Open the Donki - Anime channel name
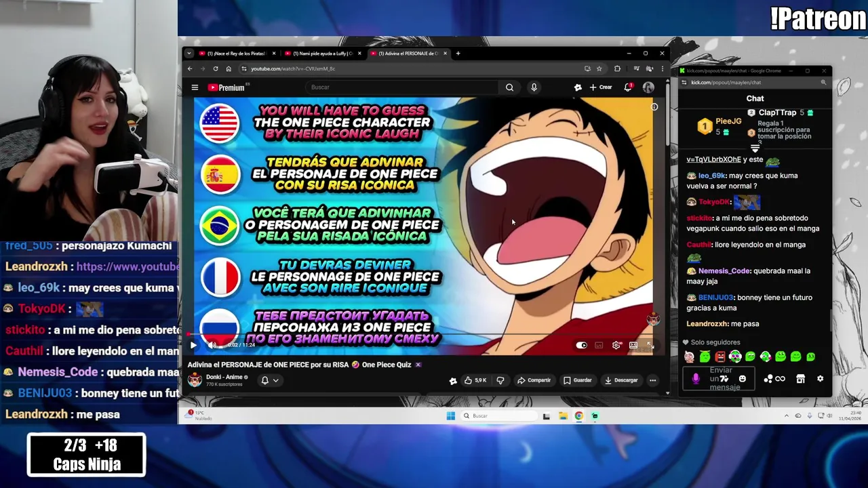This screenshot has width=868, height=488. [224, 377]
